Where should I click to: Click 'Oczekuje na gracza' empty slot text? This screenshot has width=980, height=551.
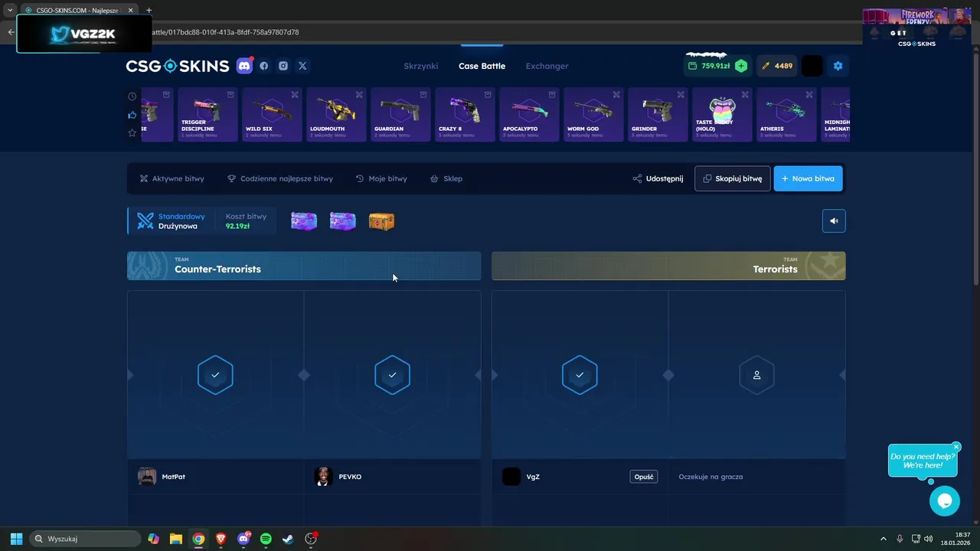710,477
